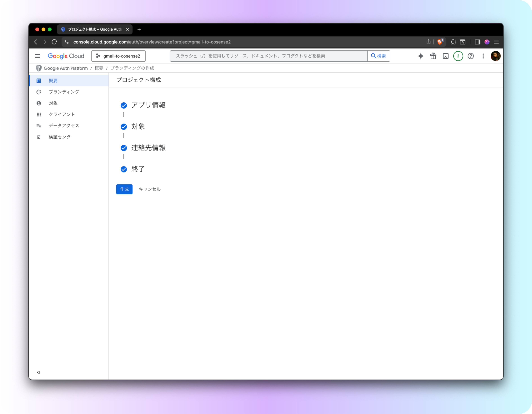Select クライアント in the sidebar

pyautogui.click(x=69, y=114)
